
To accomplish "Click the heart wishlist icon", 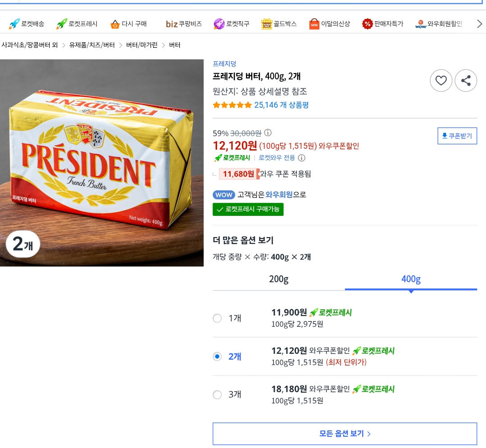I will pyautogui.click(x=441, y=81).
